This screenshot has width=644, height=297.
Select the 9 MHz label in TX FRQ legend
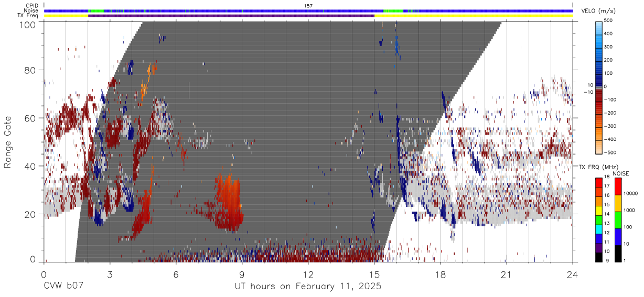607,261
